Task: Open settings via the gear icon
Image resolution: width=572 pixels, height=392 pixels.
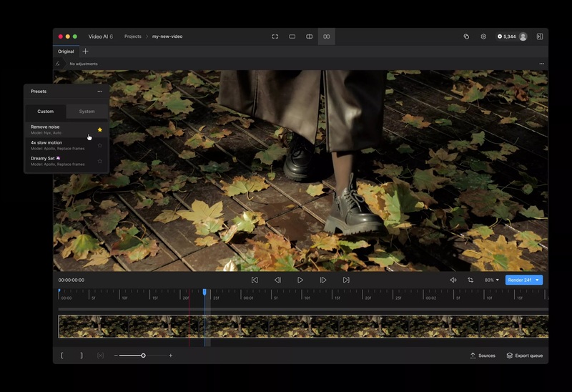Action: [483, 36]
